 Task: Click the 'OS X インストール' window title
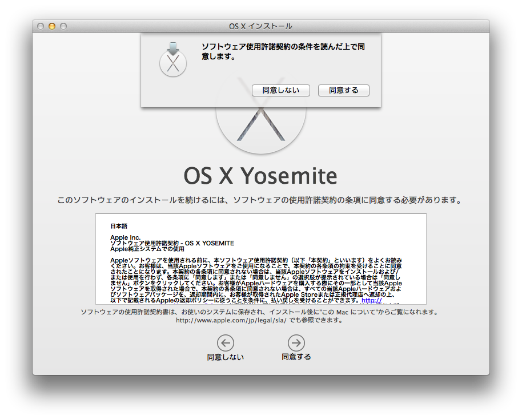coord(260,26)
